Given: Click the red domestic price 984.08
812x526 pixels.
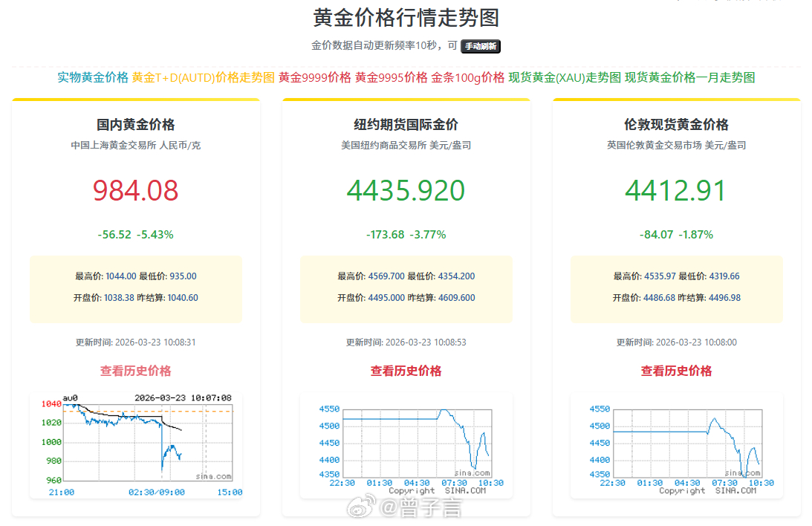Looking at the screenshot, I should coord(136,192).
